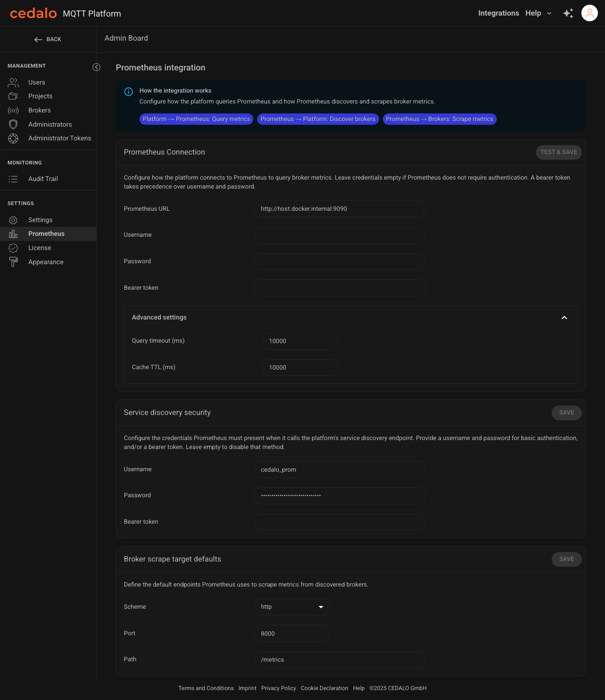Open the Help dropdown menu
The height and width of the screenshot is (700, 605).
coord(539,13)
